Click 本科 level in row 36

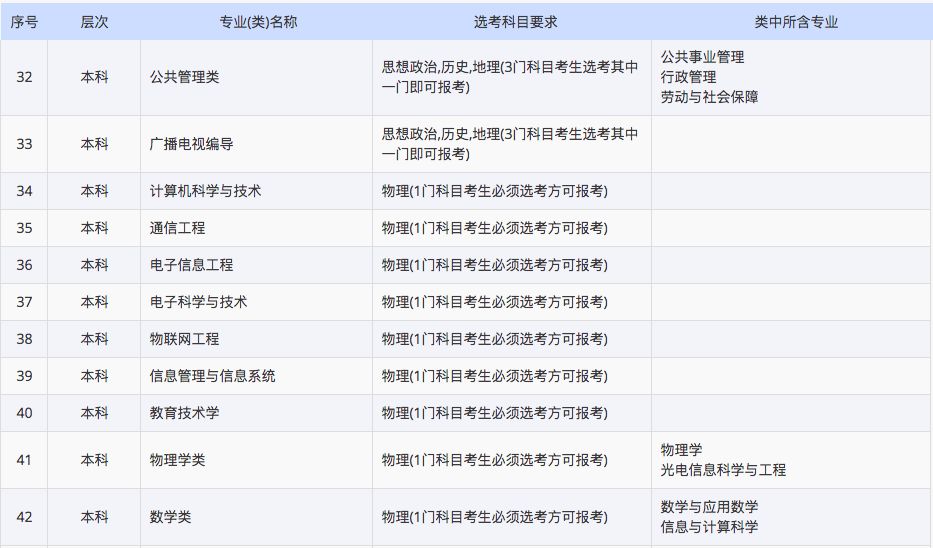point(94,265)
